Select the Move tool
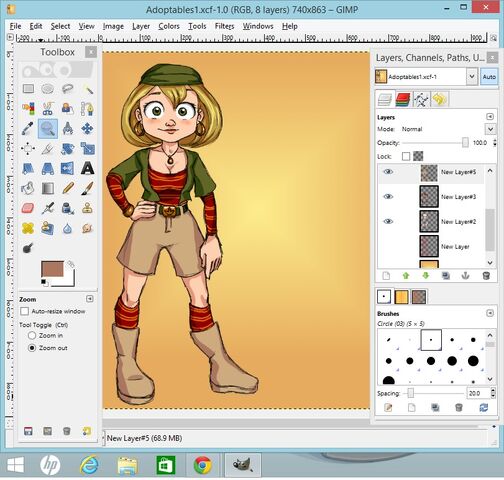 [88, 129]
